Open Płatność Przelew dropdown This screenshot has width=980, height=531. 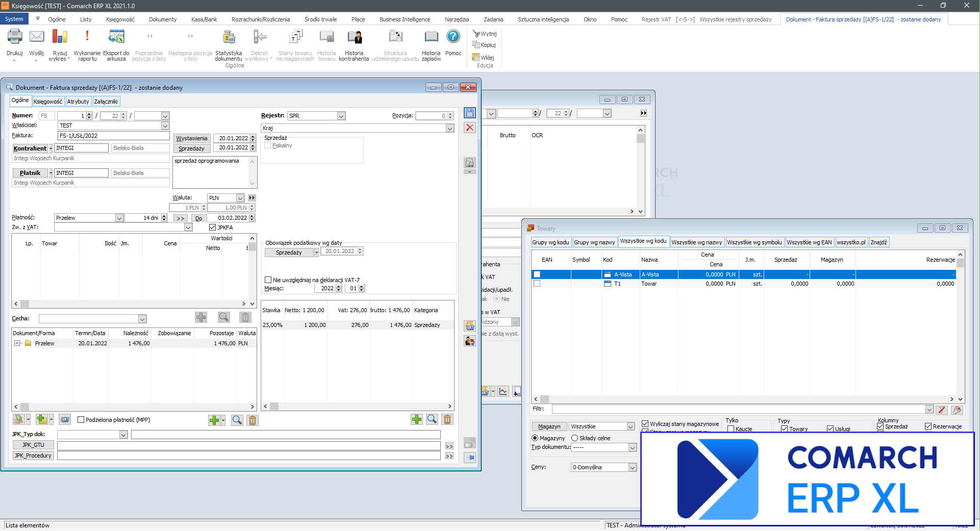point(119,218)
